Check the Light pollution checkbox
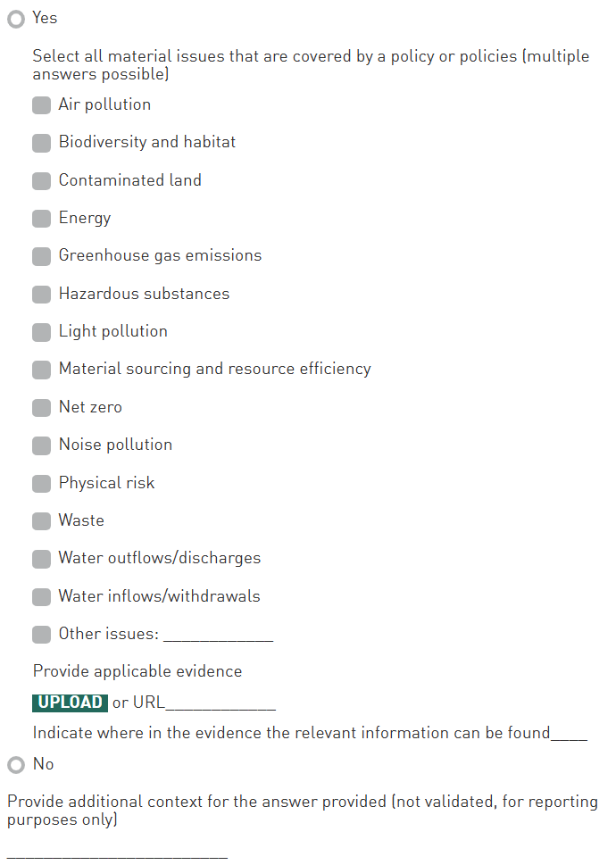 [42, 332]
